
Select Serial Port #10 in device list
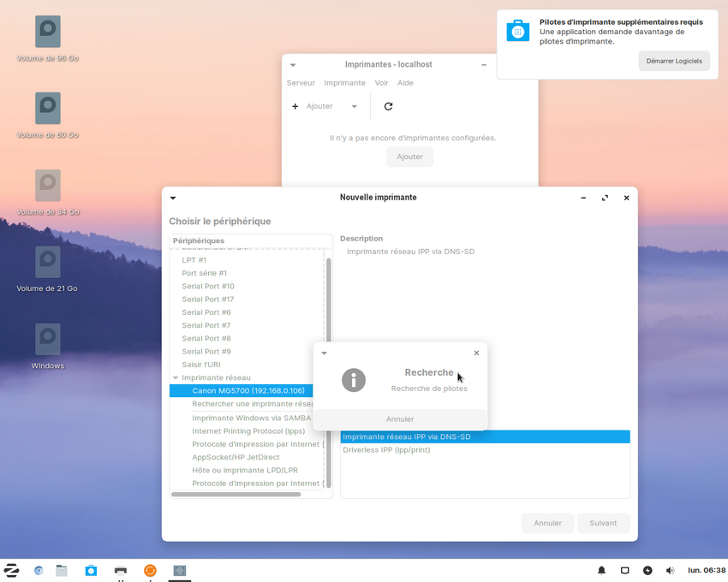pos(208,286)
